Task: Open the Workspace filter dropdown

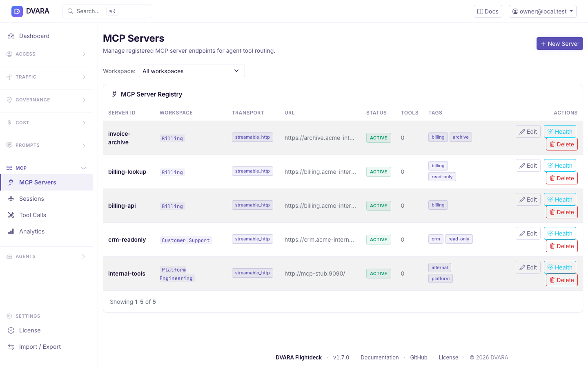Action: point(192,71)
